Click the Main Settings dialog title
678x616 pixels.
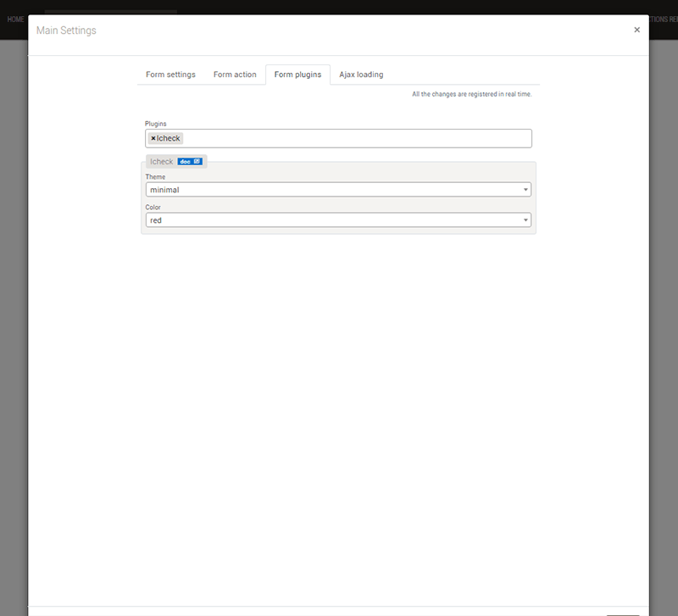click(x=66, y=31)
